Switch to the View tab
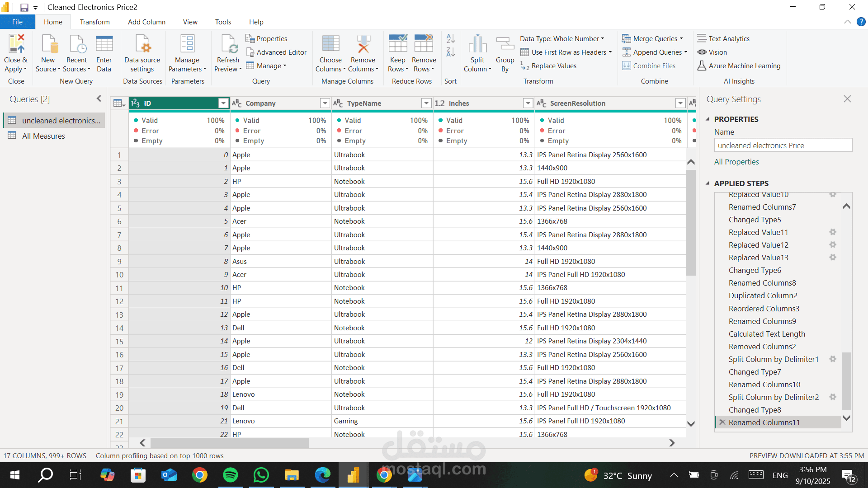868x488 pixels. click(x=190, y=22)
